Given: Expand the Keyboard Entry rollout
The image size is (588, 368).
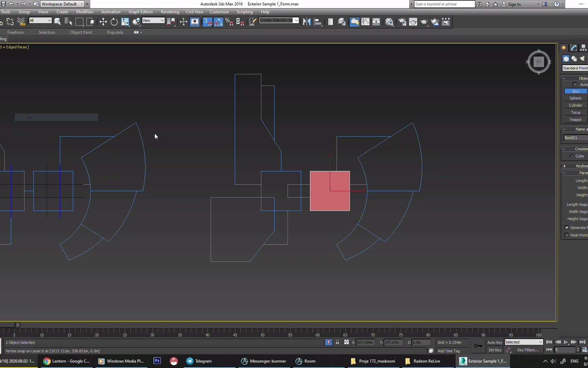Looking at the screenshot, I should [574, 166].
